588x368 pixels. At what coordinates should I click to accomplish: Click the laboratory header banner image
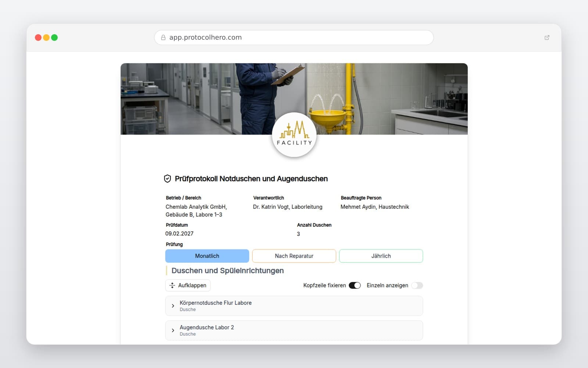coord(294,99)
